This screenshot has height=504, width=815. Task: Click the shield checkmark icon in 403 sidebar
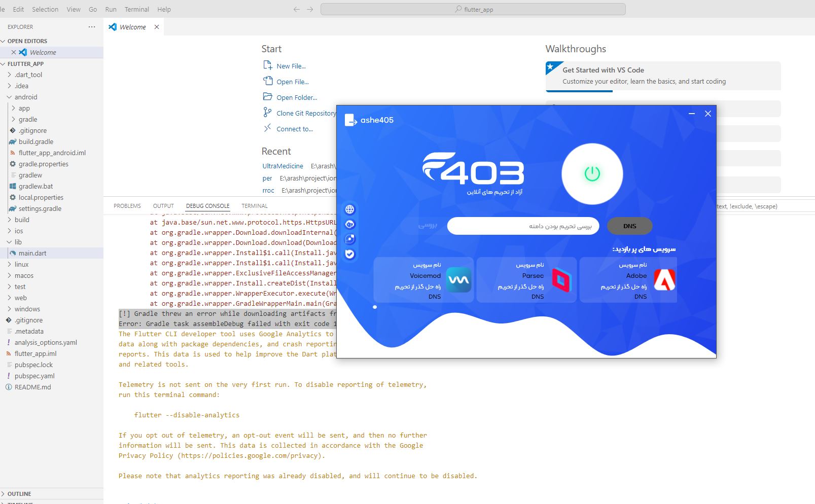tap(349, 254)
